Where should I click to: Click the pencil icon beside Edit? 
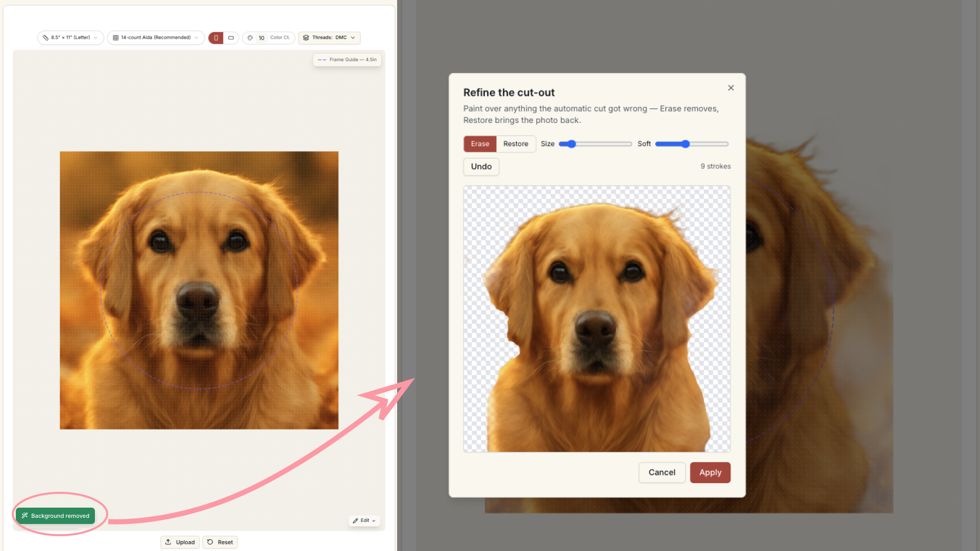(355, 520)
